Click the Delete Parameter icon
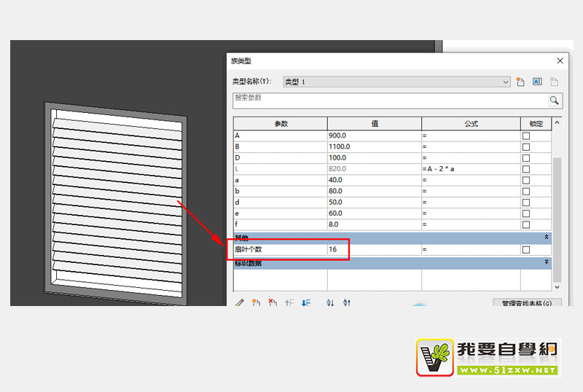Screen dimensions: 583x392 [x=273, y=302]
